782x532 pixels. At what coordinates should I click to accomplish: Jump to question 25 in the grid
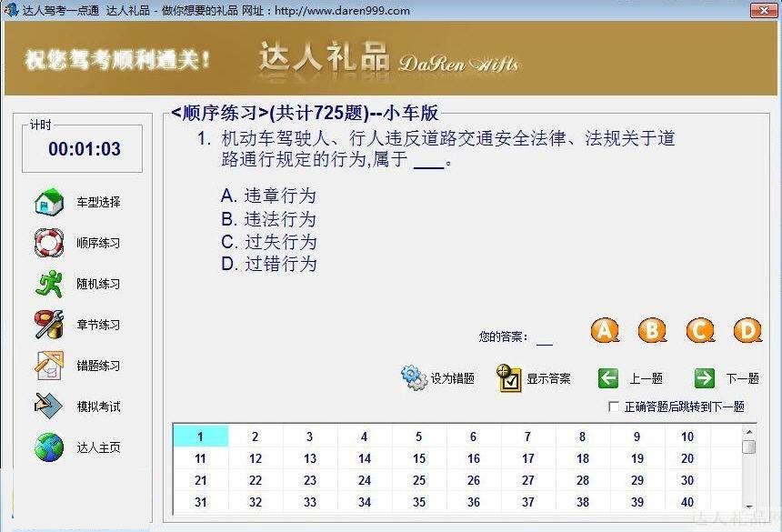pyautogui.click(x=418, y=480)
